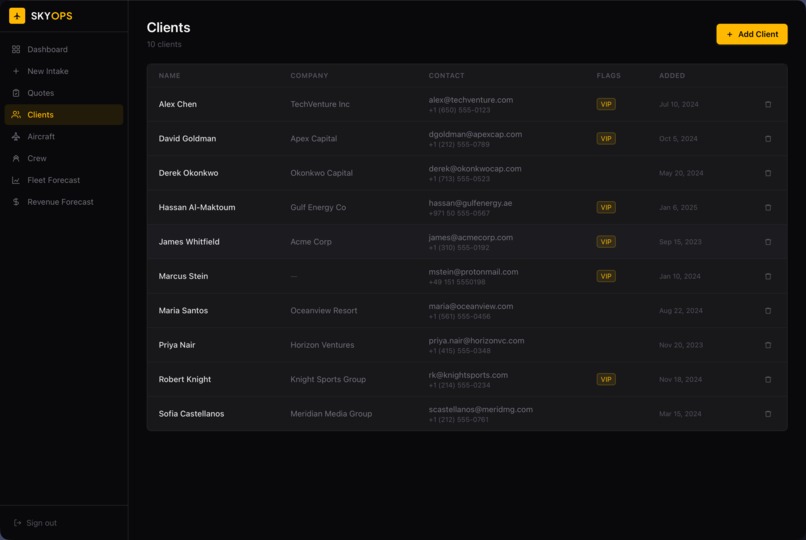Select client name Derek Okonkwo
Screen dimensions: 806x540
[x=189, y=173]
